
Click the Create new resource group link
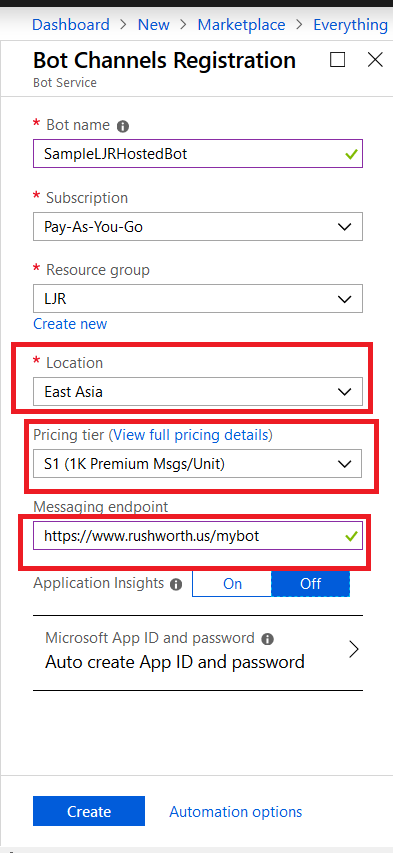[70, 324]
